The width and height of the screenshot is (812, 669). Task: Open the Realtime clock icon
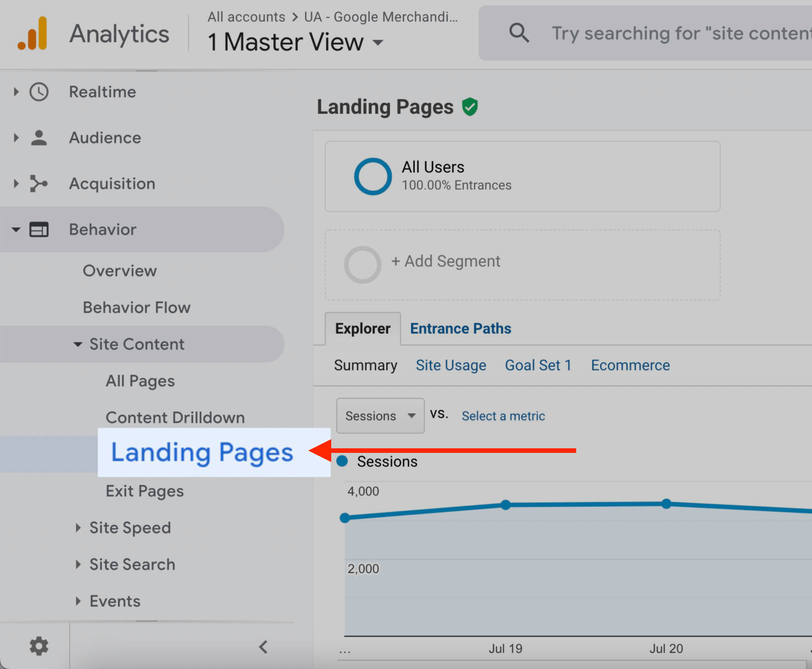39,92
